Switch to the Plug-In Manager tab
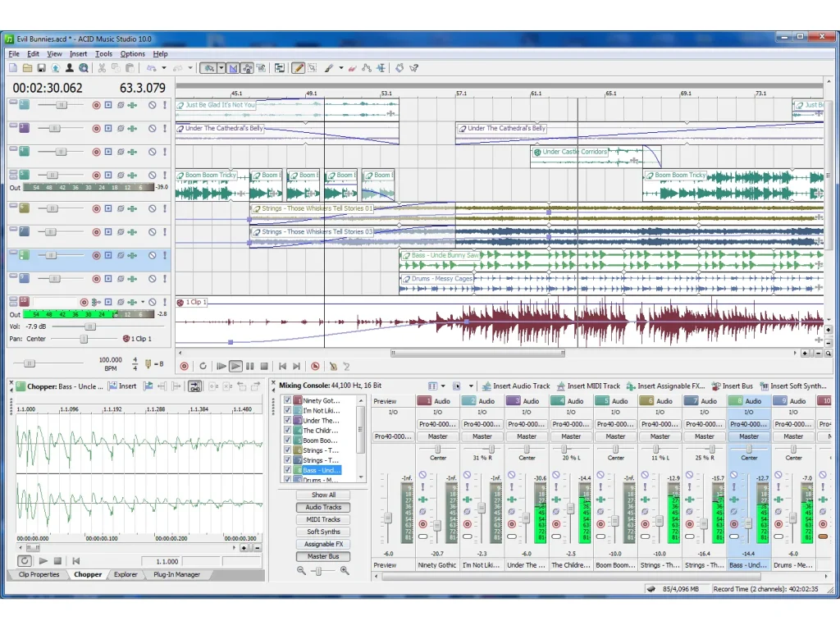The width and height of the screenshot is (840, 630). point(177,574)
